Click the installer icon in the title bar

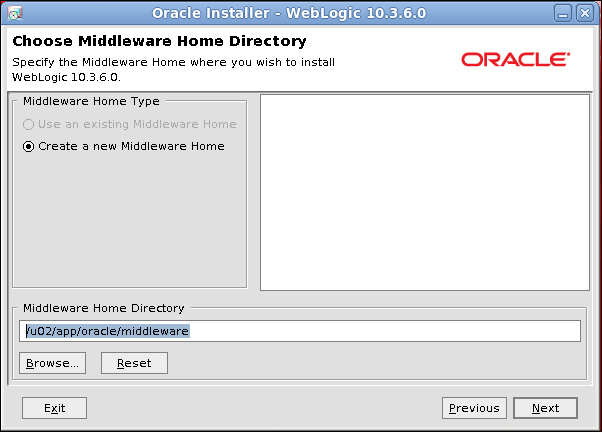15,13
